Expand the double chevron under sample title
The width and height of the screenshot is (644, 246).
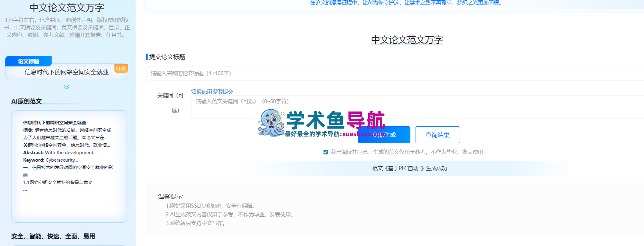point(67,87)
